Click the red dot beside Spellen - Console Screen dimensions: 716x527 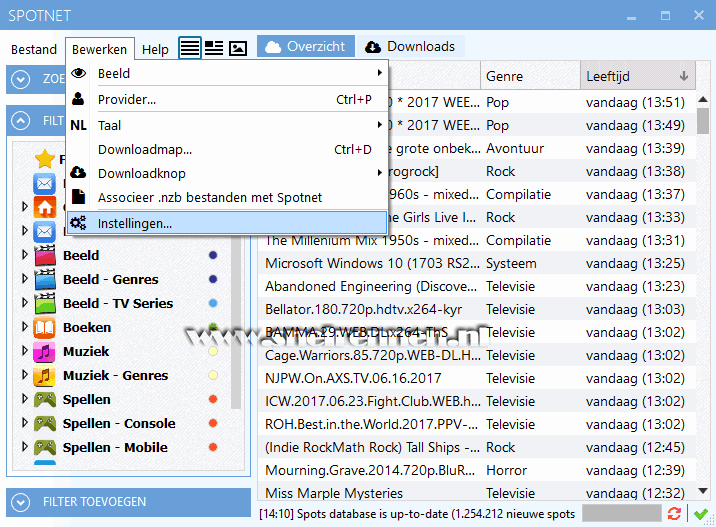213,423
